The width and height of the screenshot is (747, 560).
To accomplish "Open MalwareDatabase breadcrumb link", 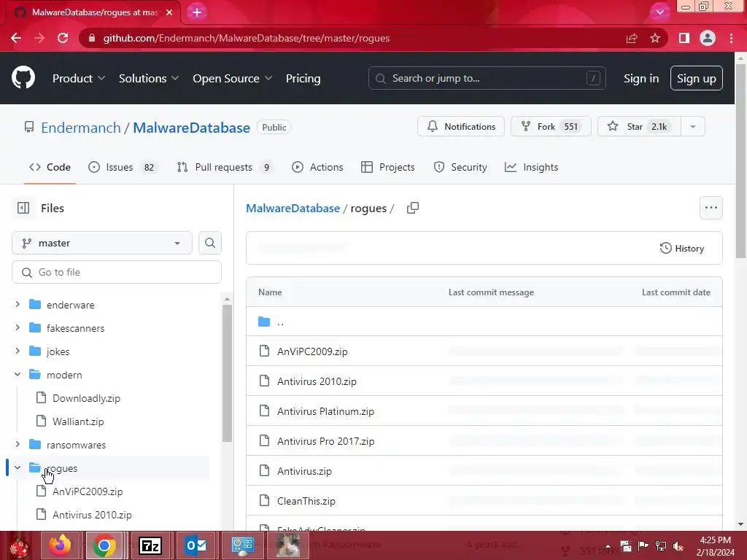I will 293,208.
